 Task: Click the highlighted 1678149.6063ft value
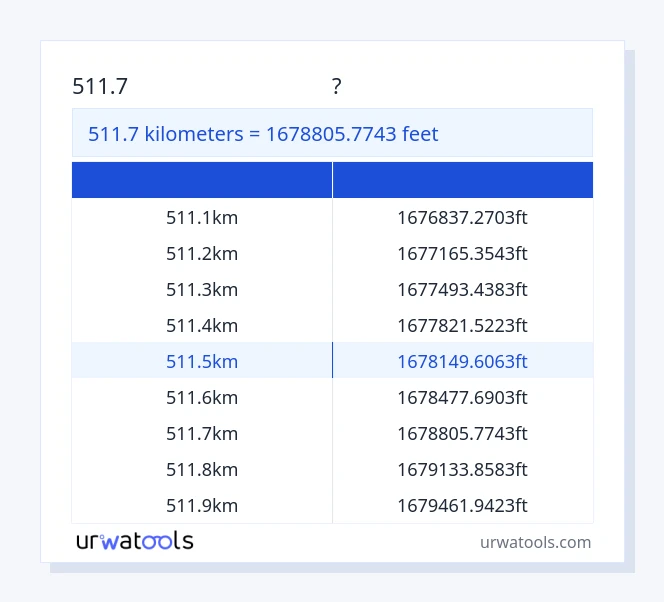point(462,361)
